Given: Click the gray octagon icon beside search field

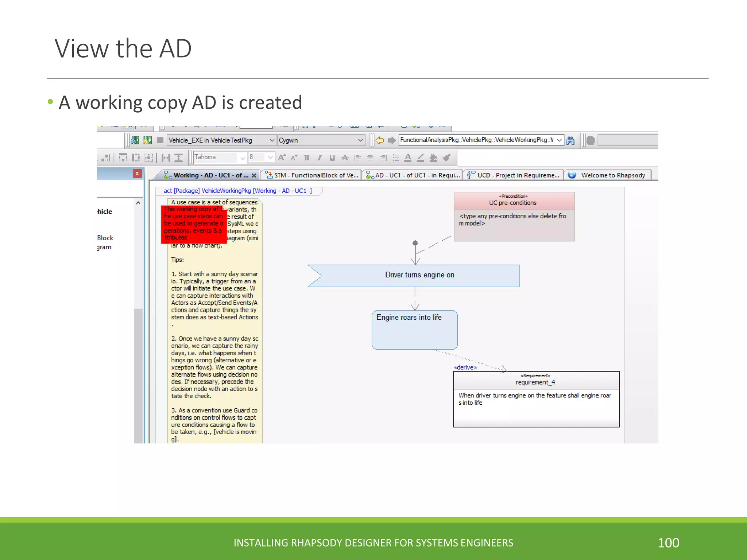Looking at the screenshot, I should coord(591,140).
